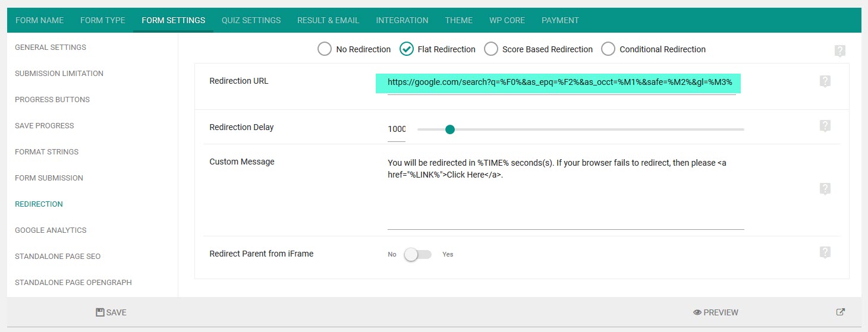Screen dimensions: 868x332
Task: Click into the Redirection URL input field
Action: pos(558,83)
